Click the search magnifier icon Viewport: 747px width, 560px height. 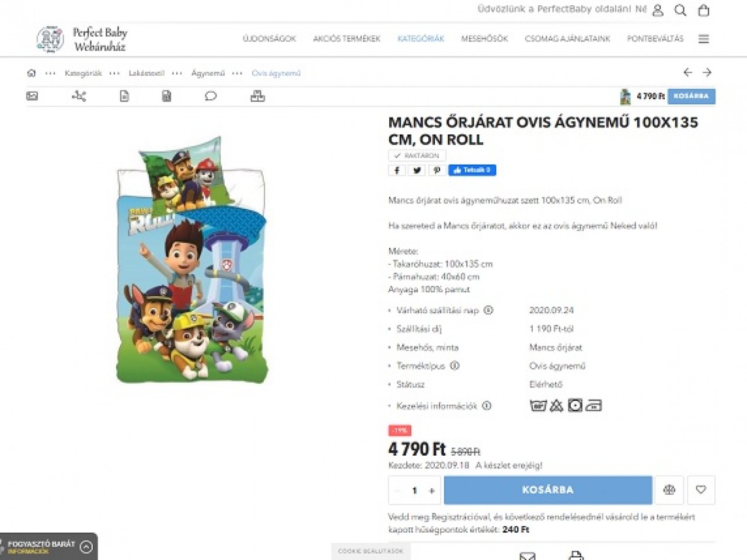pos(680,10)
